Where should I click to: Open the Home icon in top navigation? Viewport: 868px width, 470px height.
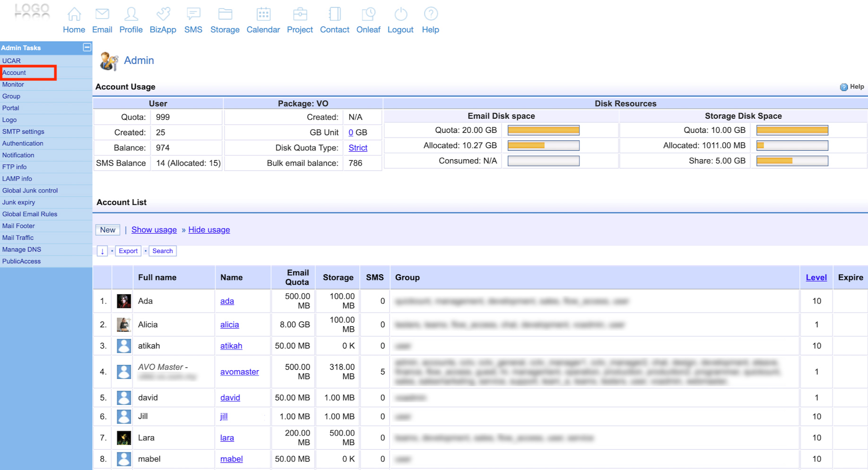[74, 14]
